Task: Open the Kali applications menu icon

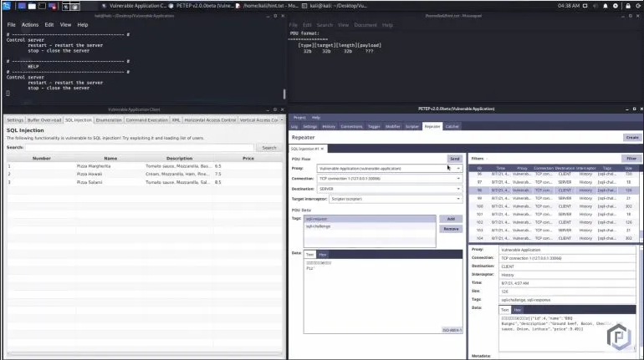Action: (x=7, y=6)
